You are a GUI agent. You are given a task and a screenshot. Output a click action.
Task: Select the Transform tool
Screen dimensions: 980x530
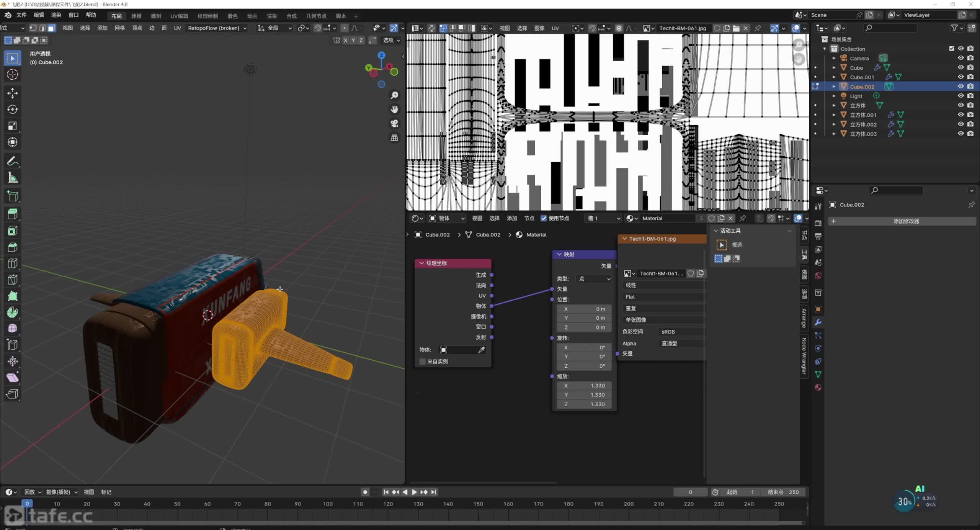(x=12, y=142)
